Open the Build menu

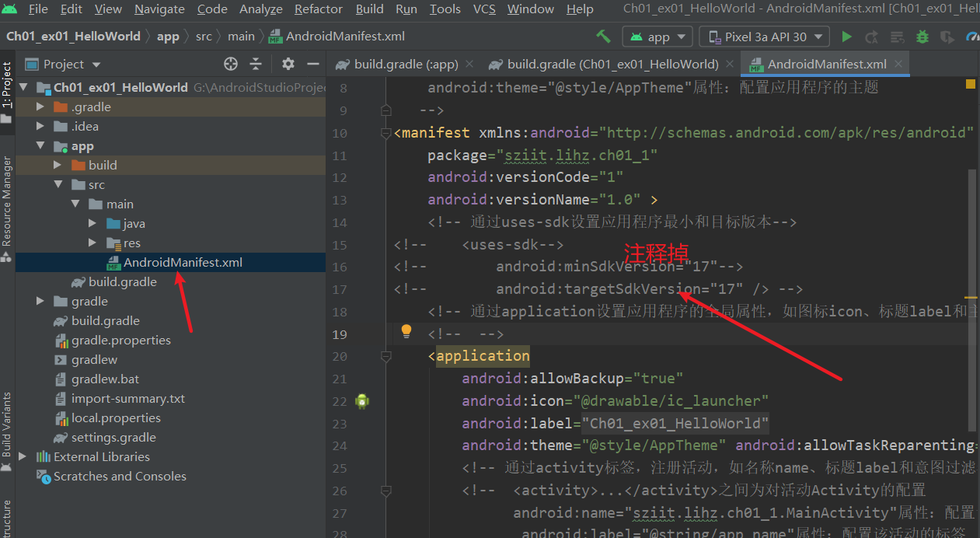(x=369, y=9)
